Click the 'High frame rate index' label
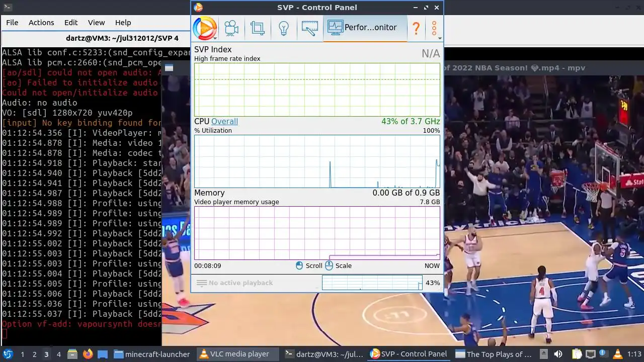 click(x=227, y=59)
